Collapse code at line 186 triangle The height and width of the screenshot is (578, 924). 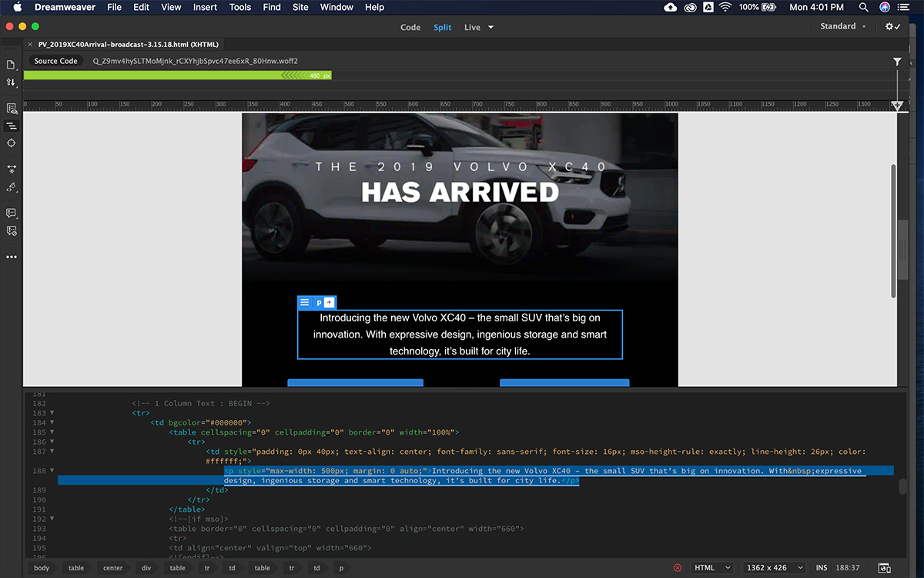coord(52,442)
